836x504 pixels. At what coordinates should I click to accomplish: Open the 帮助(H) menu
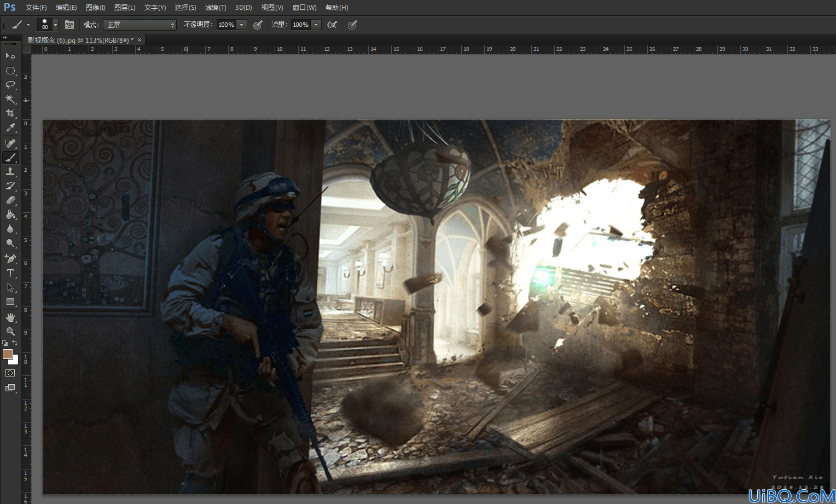coord(336,8)
